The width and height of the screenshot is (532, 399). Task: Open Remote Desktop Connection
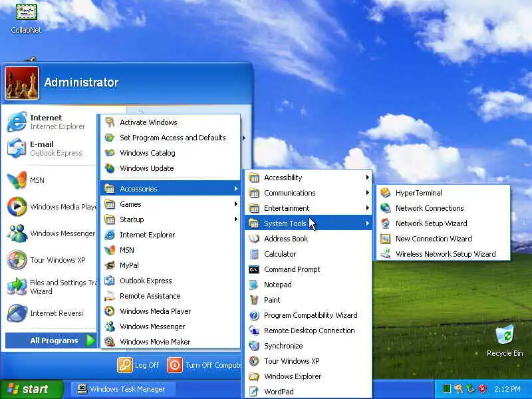pyautogui.click(x=309, y=331)
